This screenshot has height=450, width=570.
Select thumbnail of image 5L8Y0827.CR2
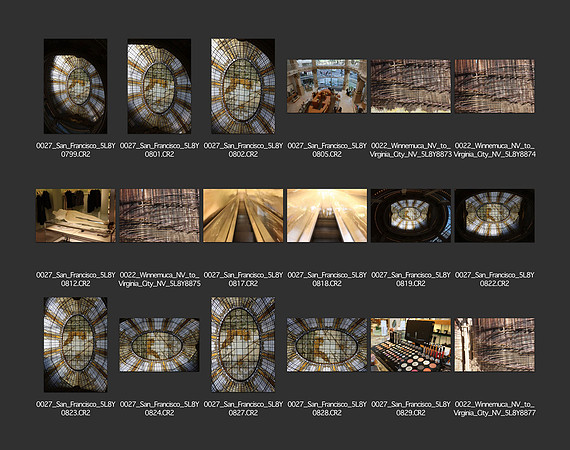coord(243,345)
